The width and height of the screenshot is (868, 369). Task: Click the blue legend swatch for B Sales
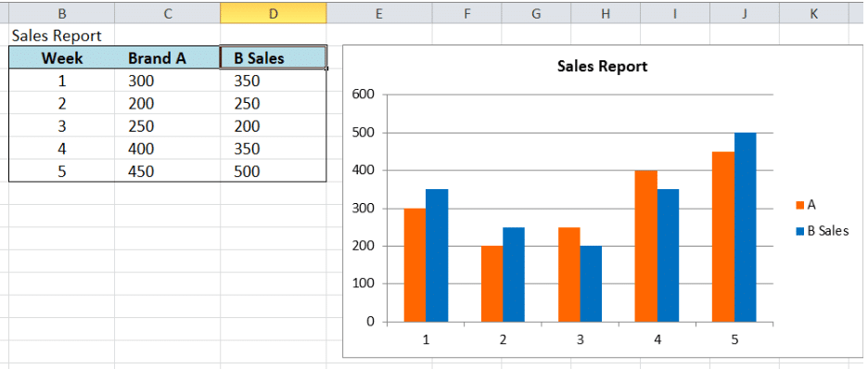pos(800,231)
